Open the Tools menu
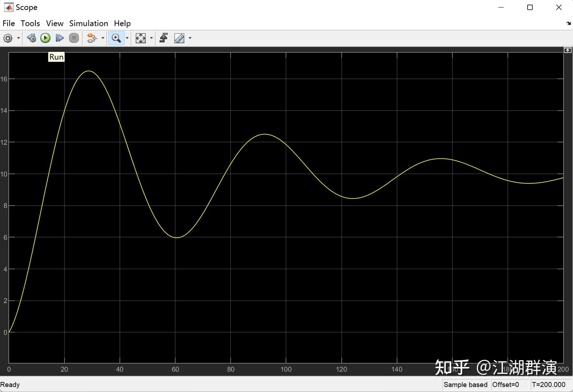This screenshot has width=573, height=392. [30, 23]
